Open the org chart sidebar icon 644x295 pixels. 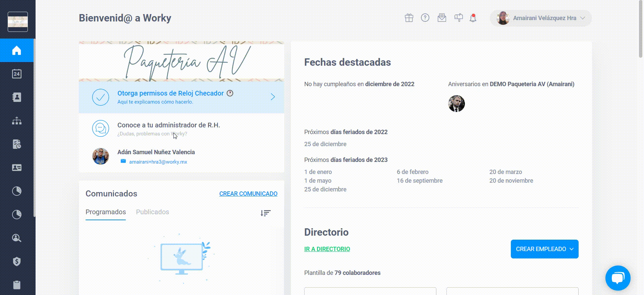(x=17, y=121)
